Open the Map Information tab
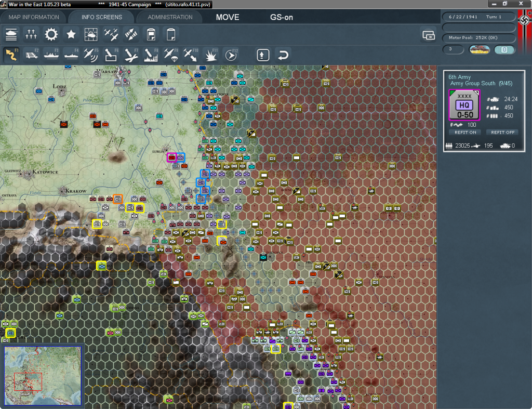Image resolution: width=532 pixels, height=409 pixels. (34, 17)
